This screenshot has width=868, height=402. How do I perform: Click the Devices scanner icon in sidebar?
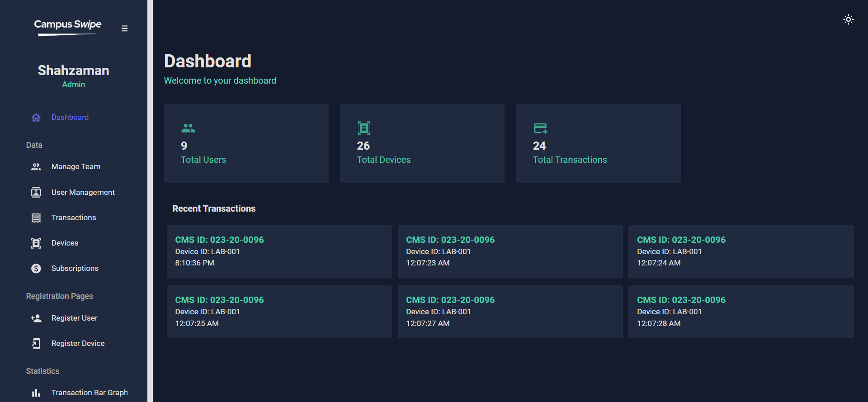tap(36, 243)
